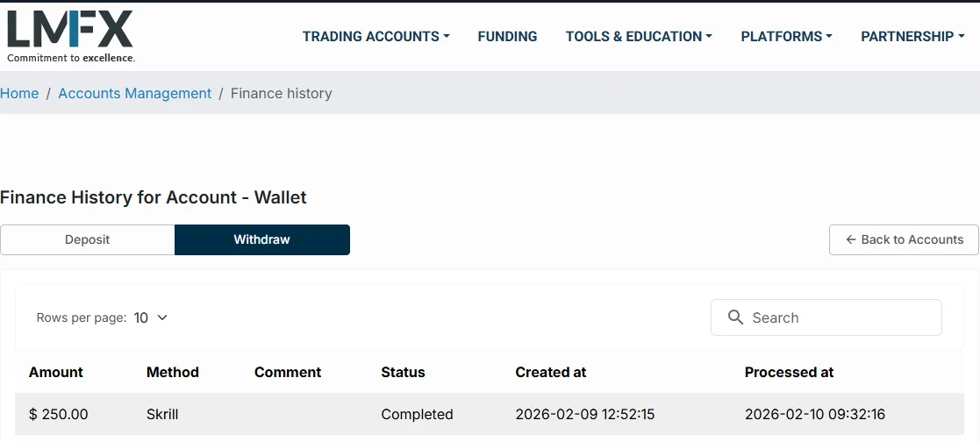980x442 pixels.
Task: Expand the Tools & Education dropdown
Action: [x=639, y=36]
